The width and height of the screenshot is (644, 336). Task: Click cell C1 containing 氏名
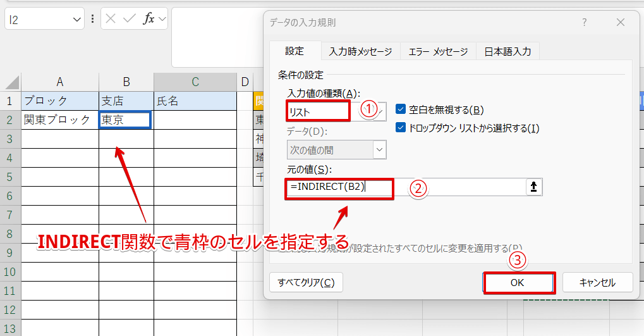pyautogui.click(x=195, y=101)
